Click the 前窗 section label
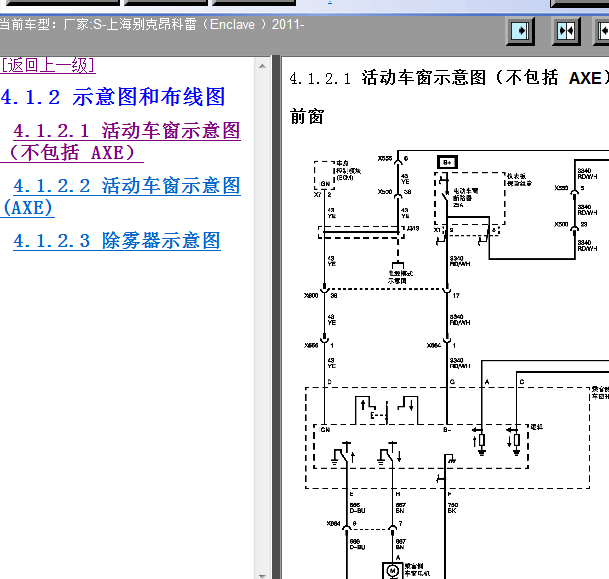The height and width of the screenshot is (579, 609). pyautogui.click(x=307, y=116)
